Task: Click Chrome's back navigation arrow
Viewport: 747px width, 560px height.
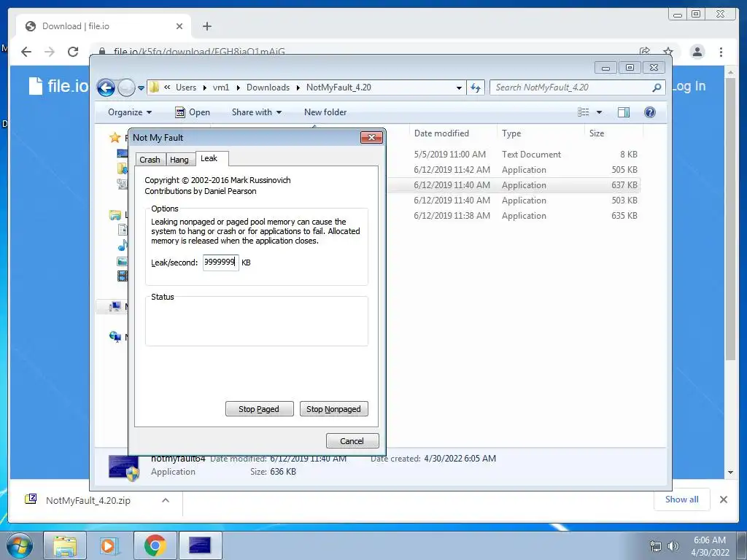Action: (26, 52)
